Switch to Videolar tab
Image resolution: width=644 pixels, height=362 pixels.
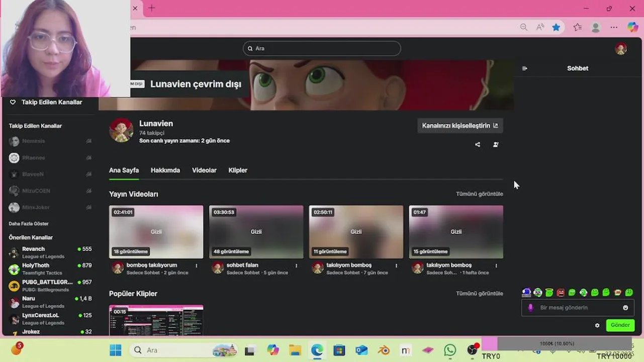tap(204, 170)
